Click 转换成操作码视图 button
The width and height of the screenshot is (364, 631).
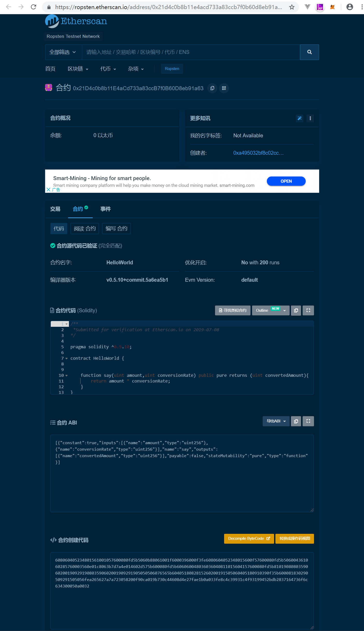295,539
